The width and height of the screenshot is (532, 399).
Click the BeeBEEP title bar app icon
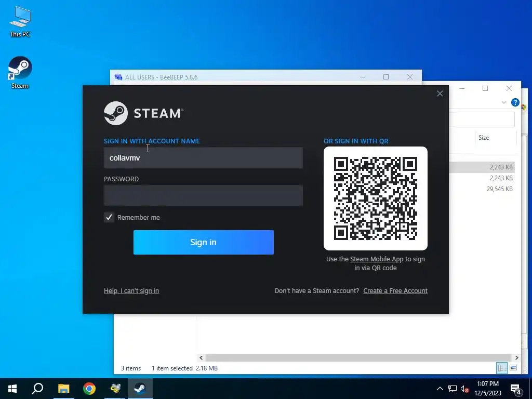coord(118,77)
